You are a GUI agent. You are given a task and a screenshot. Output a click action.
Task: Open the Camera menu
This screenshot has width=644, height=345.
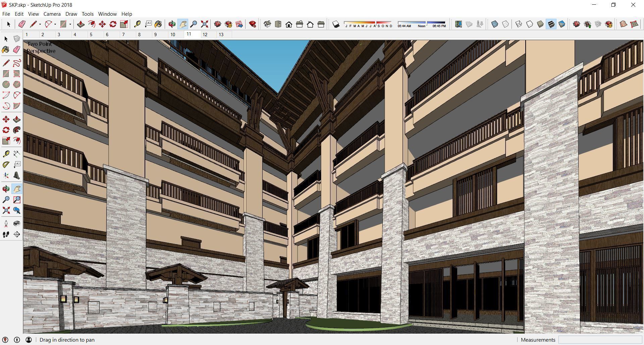tap(52, 14)
